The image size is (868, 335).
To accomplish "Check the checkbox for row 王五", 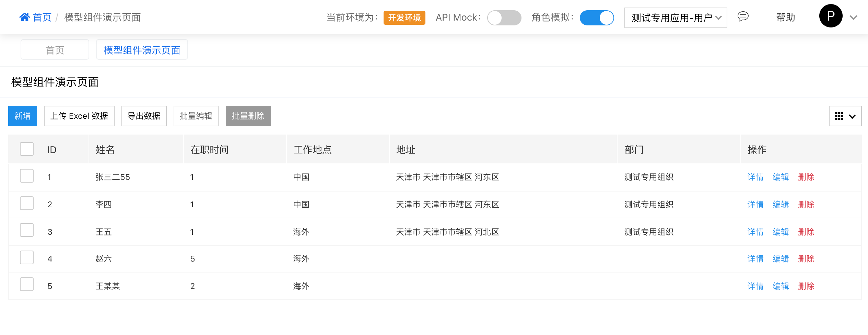I will pos(27,230).
